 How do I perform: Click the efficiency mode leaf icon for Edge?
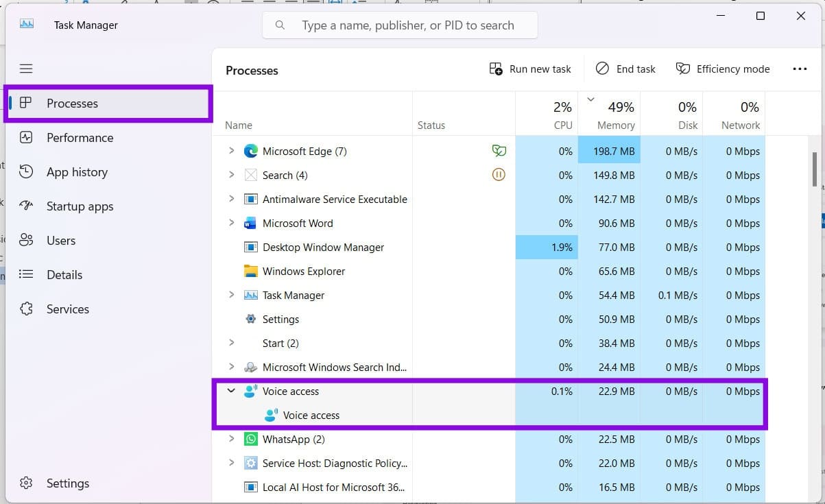[x=499, y=151]
